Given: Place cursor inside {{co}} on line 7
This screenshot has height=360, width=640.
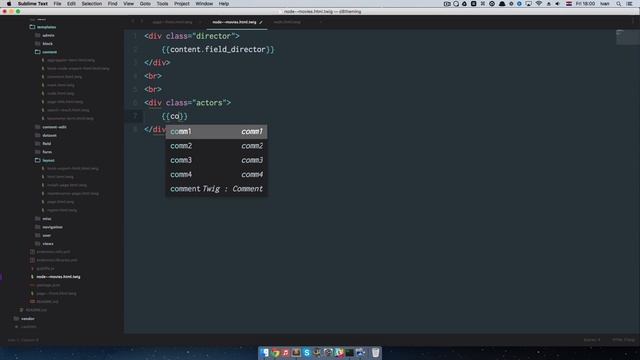Looking at the screenshot, I should (x=175, y=116).
